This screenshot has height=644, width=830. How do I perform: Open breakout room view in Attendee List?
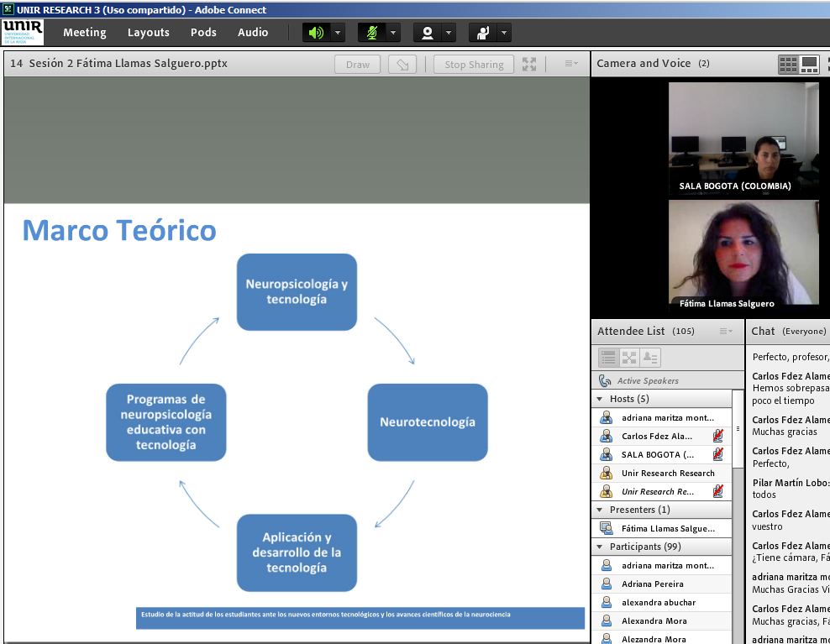tap(629, 357)
